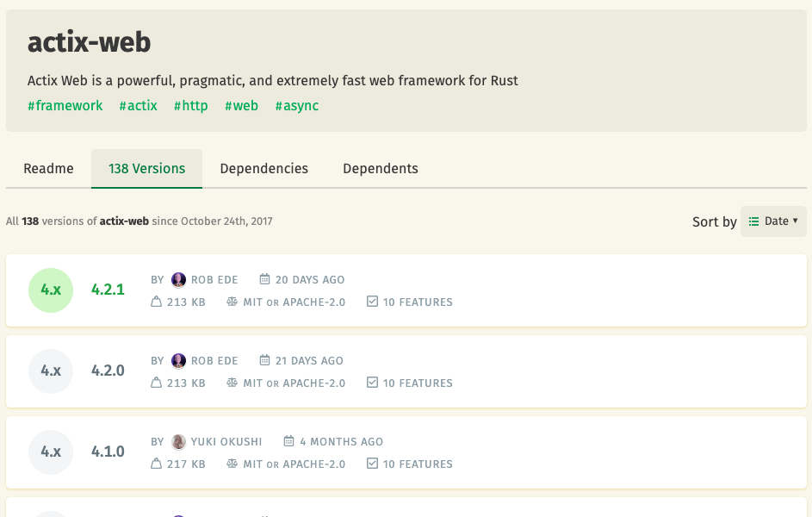Viewport: 812px width, 517px height.
Task: Click calendar icon beside 21 DAYS AGO
Action: 264,360
